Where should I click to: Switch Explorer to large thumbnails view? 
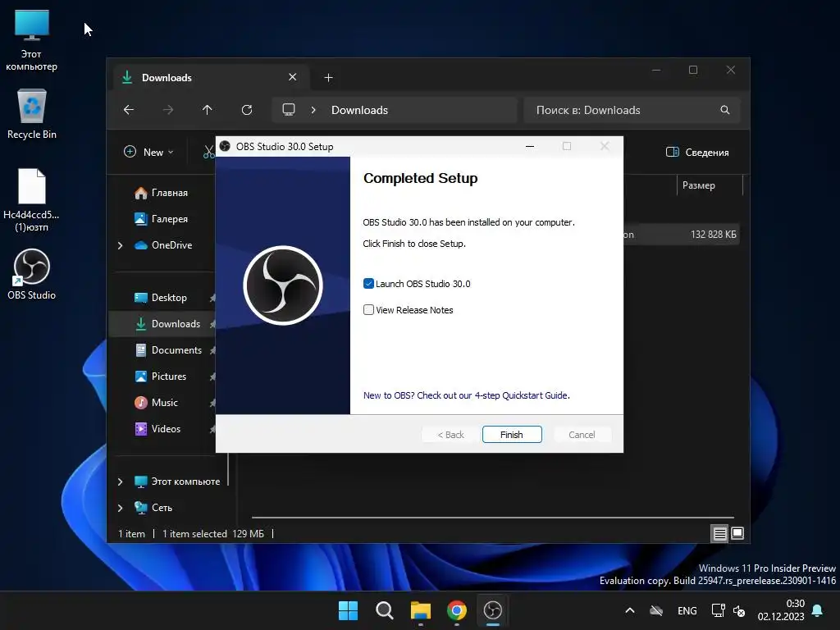click(x=737, y=533)
